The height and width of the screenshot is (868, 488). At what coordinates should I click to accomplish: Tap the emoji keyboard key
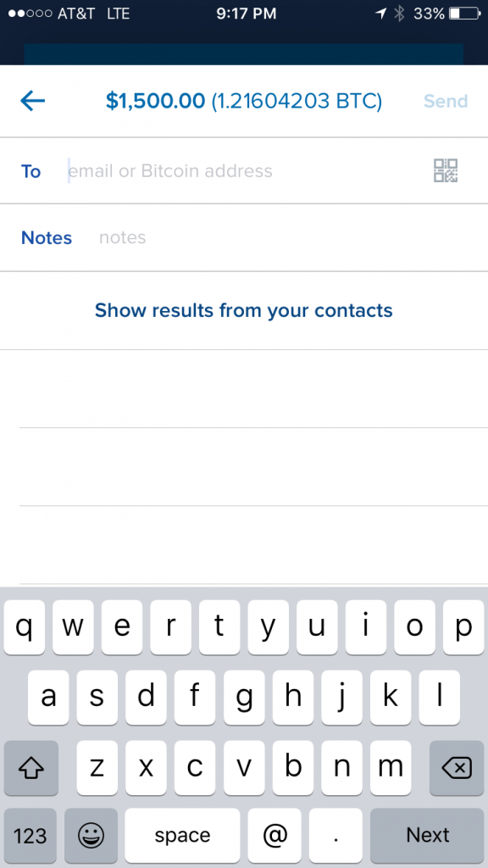(x=91, y=835)
